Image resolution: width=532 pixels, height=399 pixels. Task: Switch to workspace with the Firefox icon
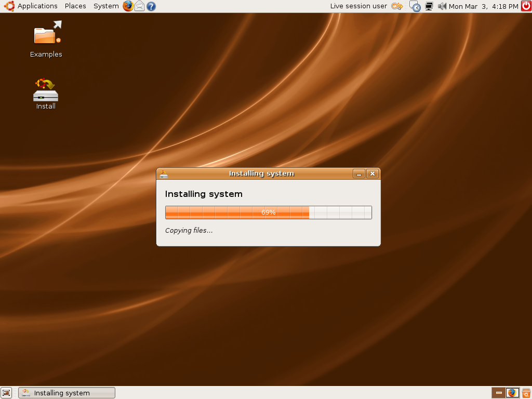[512, 393]
